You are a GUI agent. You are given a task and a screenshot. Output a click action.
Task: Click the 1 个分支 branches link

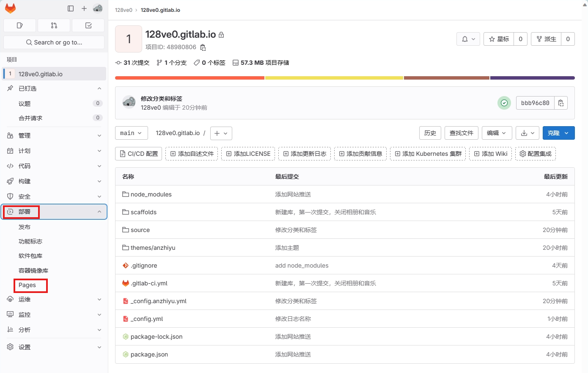pos(171,63)
